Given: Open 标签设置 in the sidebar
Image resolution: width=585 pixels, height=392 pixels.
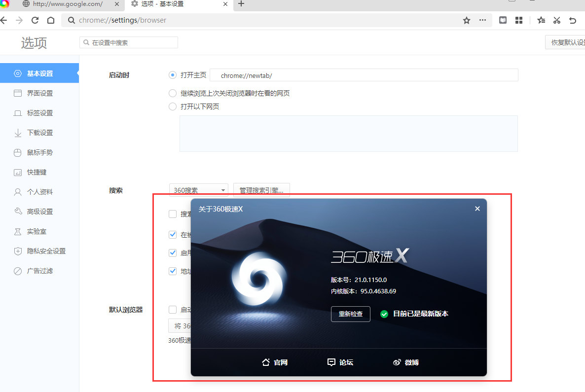Looking at the screenshot, I should (x=39, y=113).
